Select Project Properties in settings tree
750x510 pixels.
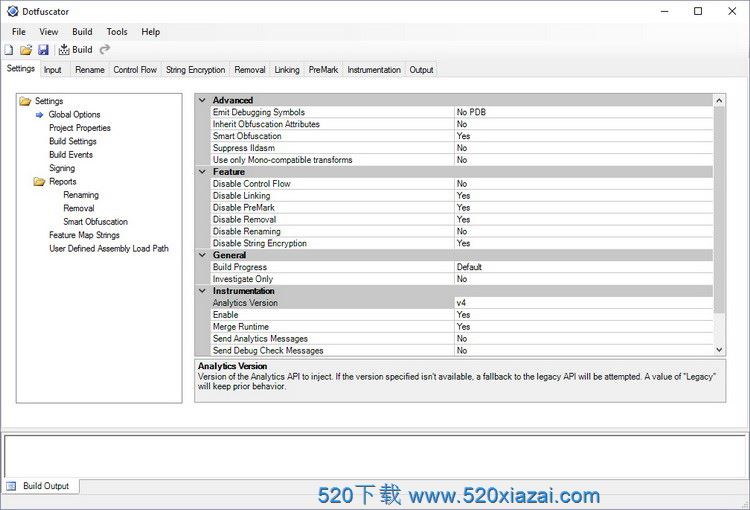79,128
